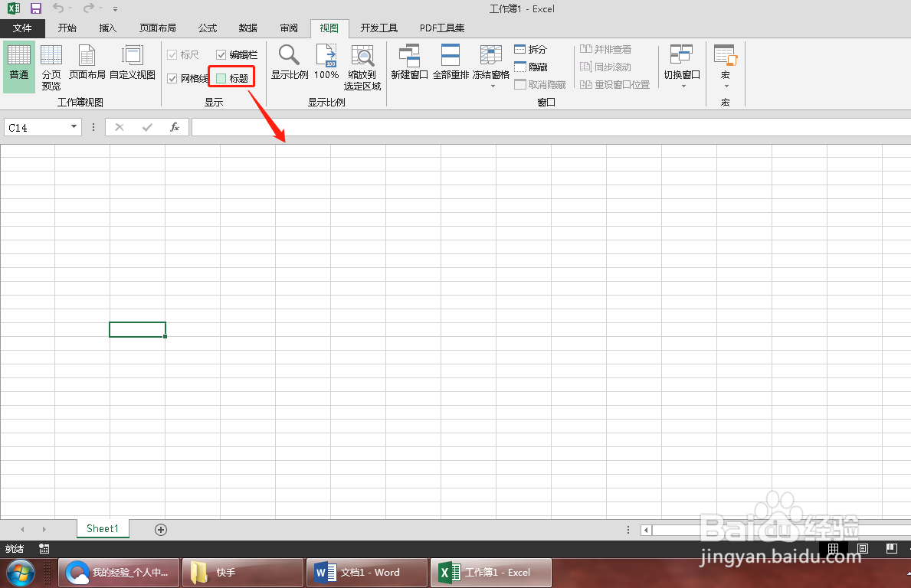Expand the Undo history dropdown arrow
Viewport: 911px width, 588px height.
point(70,8)
